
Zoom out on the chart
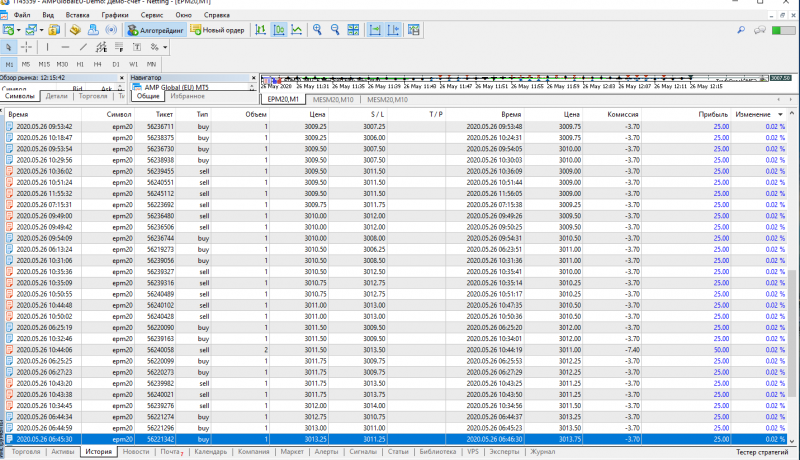click(334, 30)
